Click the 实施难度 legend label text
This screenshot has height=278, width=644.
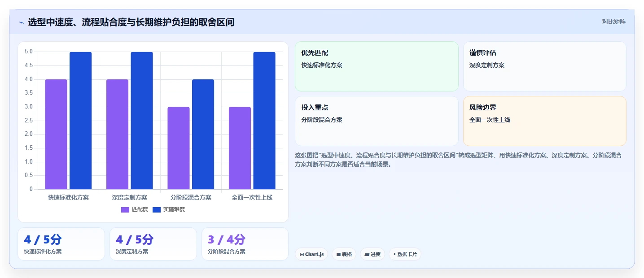click(174, 209)
